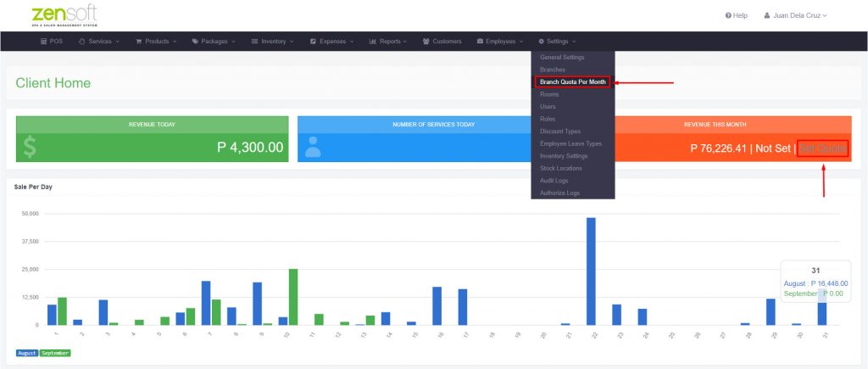
Task: Click the tallest blue bar on day 22
Action: coord(591,271)
